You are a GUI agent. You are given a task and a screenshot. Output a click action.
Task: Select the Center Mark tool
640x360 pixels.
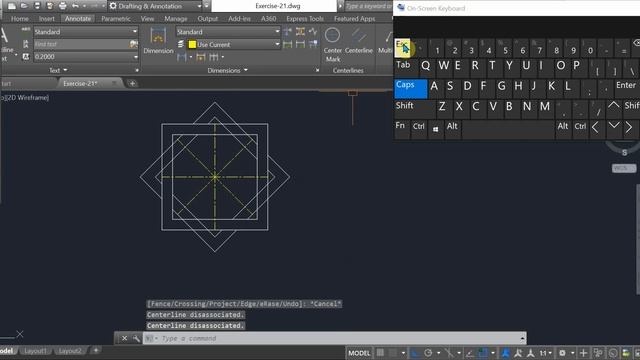(x=333, y=44)
